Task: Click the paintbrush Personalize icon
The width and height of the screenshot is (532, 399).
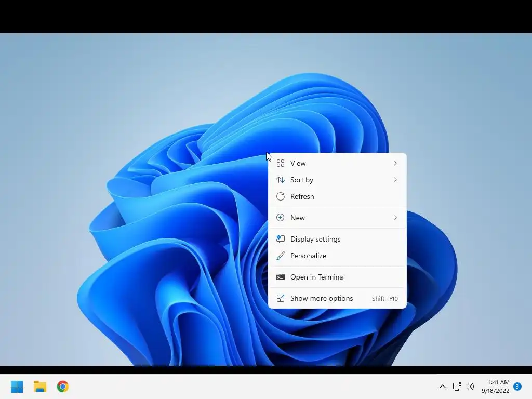Action: (280, 256)
